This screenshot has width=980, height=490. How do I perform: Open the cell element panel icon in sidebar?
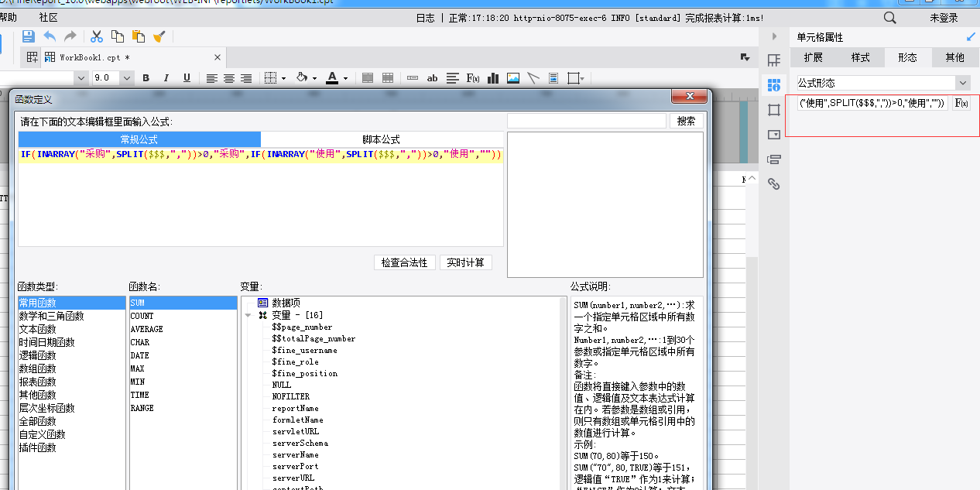(x=773, y=60)
